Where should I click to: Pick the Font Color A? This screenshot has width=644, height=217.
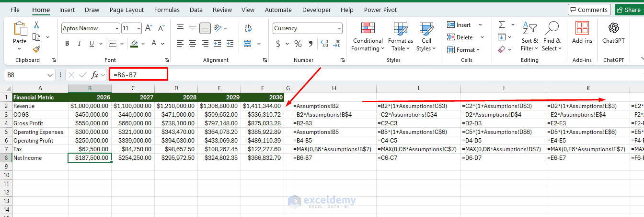154,44
